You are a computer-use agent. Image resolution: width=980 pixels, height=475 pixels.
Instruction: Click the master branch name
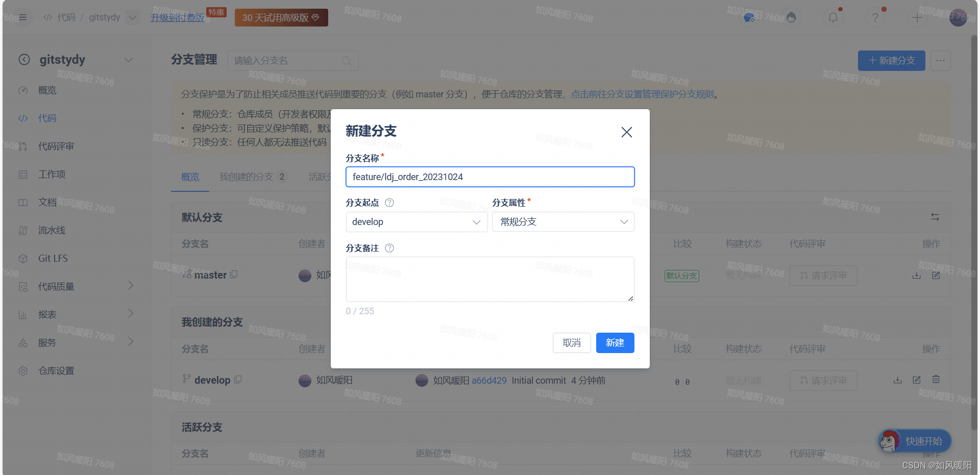(x=210, y=275)
